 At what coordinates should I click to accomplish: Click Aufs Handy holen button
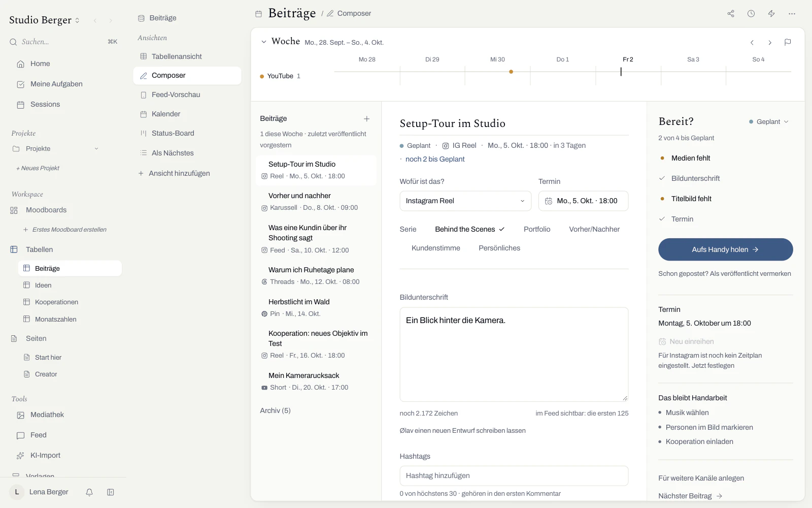pos(725,249)
